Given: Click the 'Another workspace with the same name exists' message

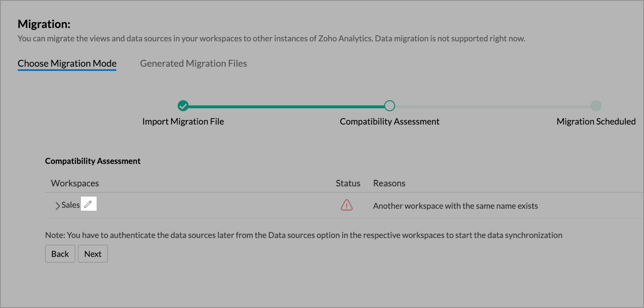Looking at the screenshot, I should 455,206.
